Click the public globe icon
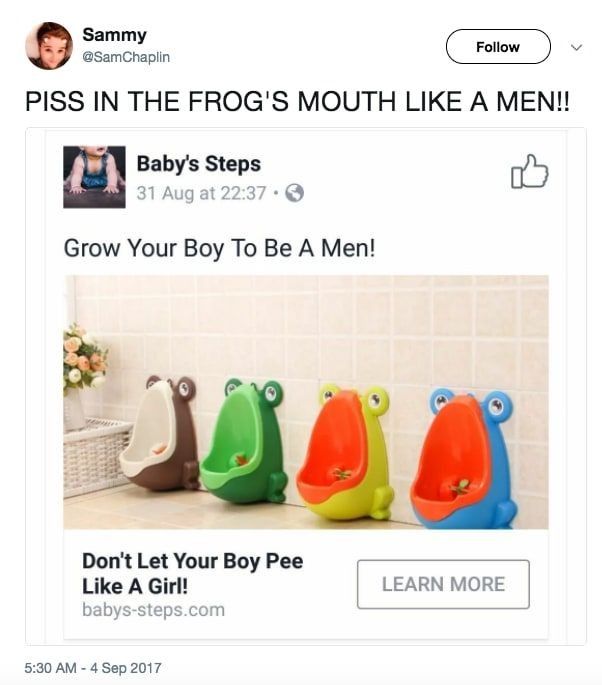This screenshot has height=685, width=602. click(294, 194)
